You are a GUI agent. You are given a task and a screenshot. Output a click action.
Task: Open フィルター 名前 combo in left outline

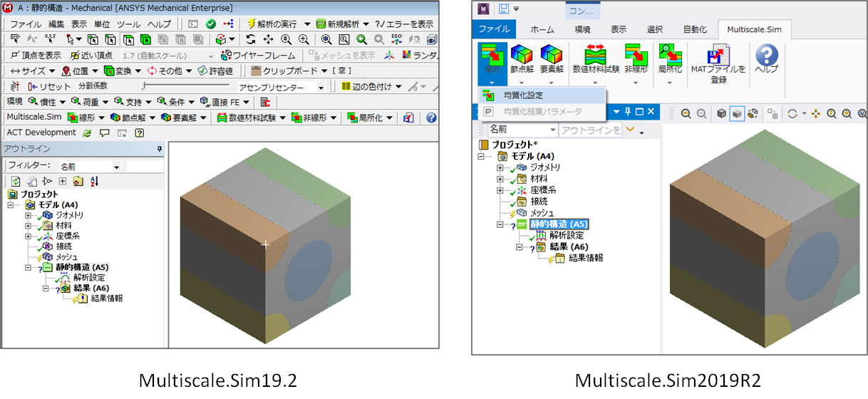click(89, 166)
